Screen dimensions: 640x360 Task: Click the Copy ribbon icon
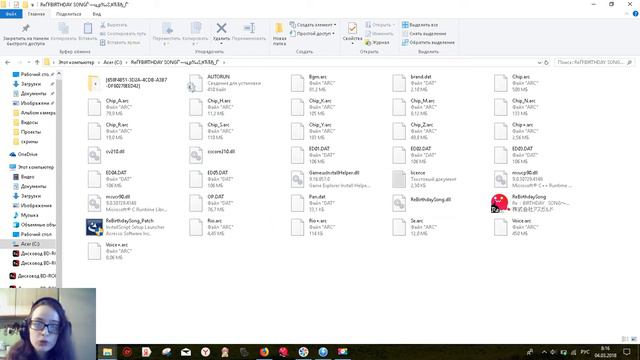pos(64,28)
